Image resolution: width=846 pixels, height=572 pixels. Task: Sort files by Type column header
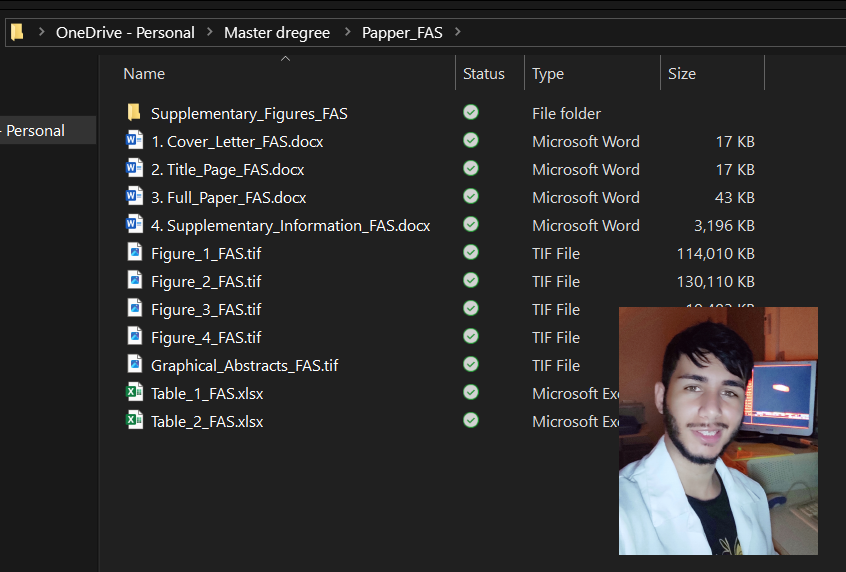pos(548,74)
